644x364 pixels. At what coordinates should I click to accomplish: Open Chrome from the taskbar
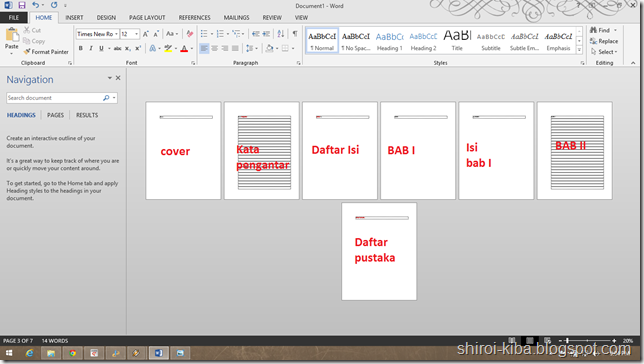click(73, 353)
